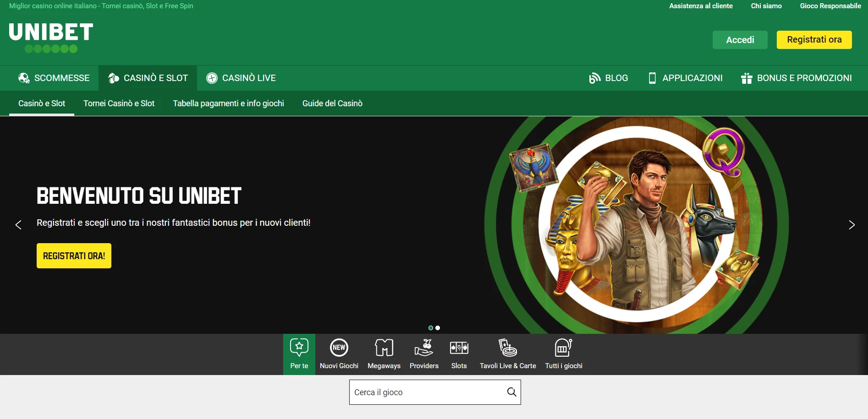This screenshot has height=419, width=868.
Task: Open BONUS E PROMOZIONI menu item
Action: pyautogui.click(x=797, y=78)
